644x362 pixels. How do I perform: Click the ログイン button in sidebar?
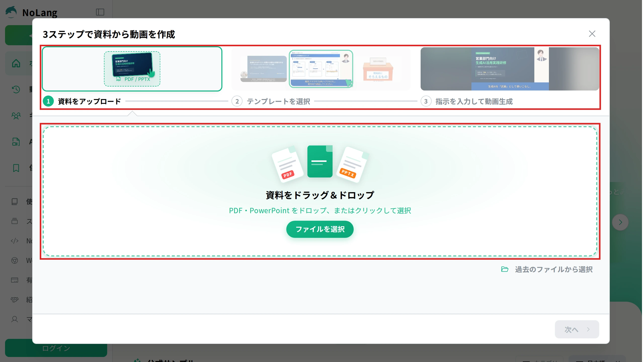pos(56,348)
